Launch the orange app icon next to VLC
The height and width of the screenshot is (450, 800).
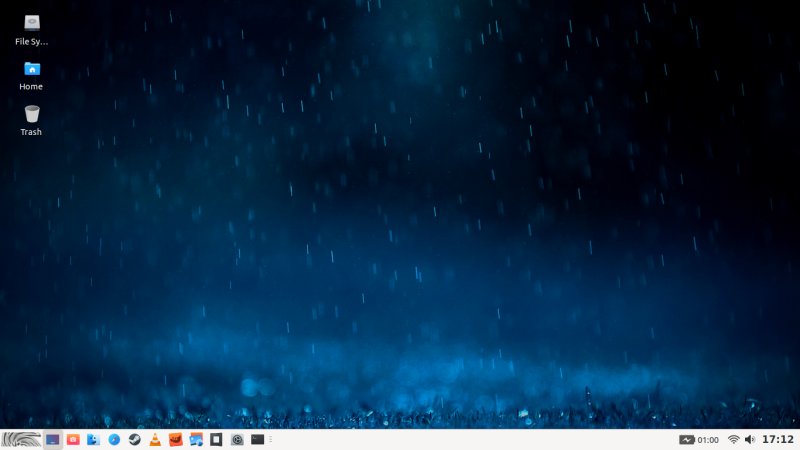coord(176,439)
